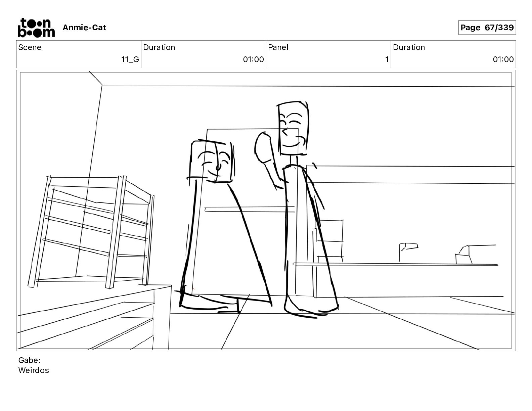
Task: Click the storyboard panel sketch
Action: pyautogui.click(x=266, y=211)
